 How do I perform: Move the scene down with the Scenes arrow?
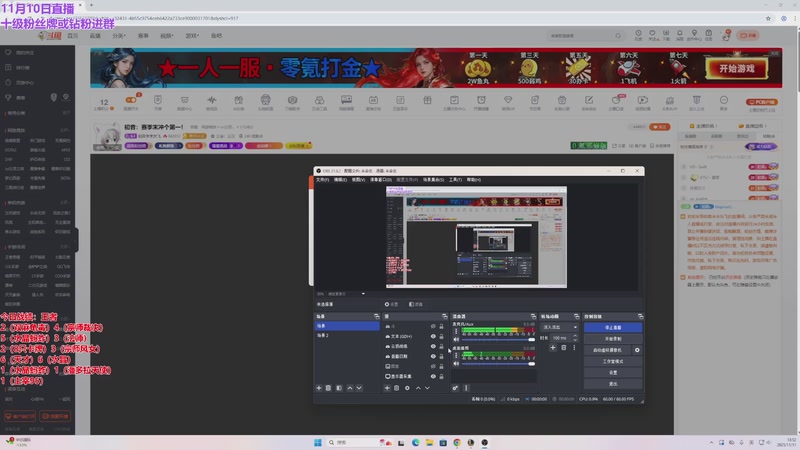pyautogui.click(x=359, y=388)
